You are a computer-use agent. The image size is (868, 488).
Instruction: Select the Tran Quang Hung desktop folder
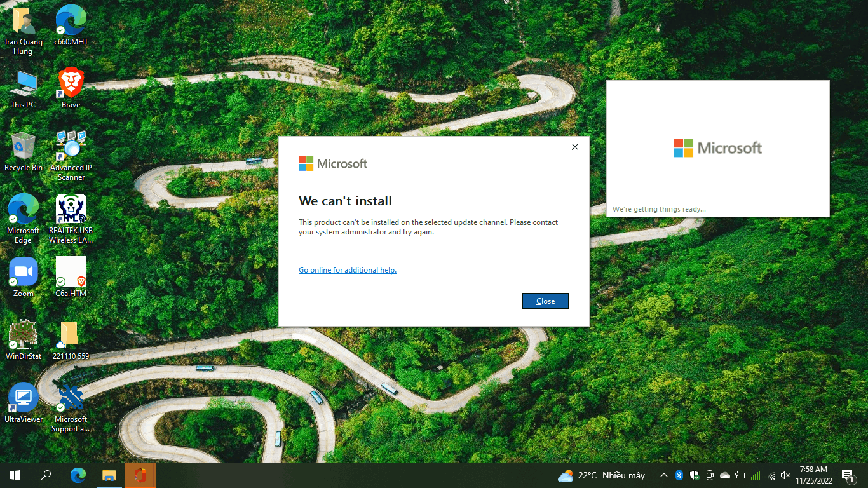click(24, 30)
